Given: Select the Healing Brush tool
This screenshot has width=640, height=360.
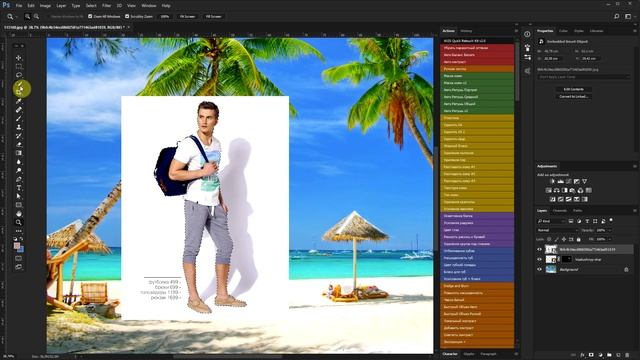Looking at the screenshot, I should click(x=19, y=110).
